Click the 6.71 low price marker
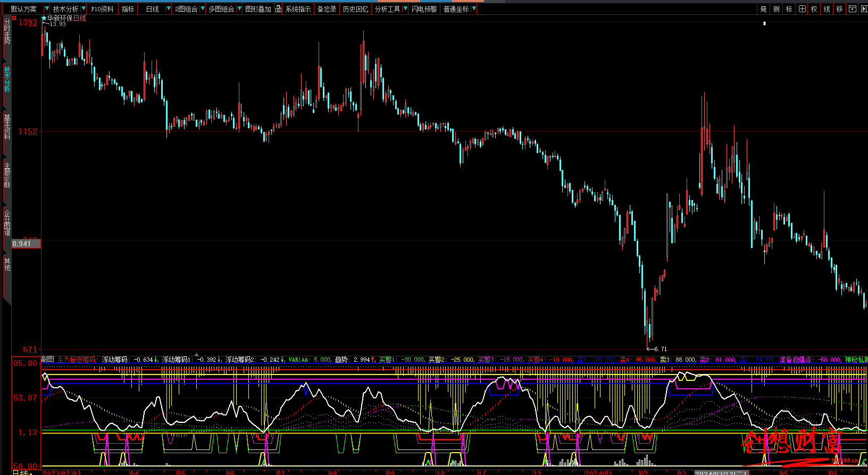The image size is (868, 475). [660, 349]
